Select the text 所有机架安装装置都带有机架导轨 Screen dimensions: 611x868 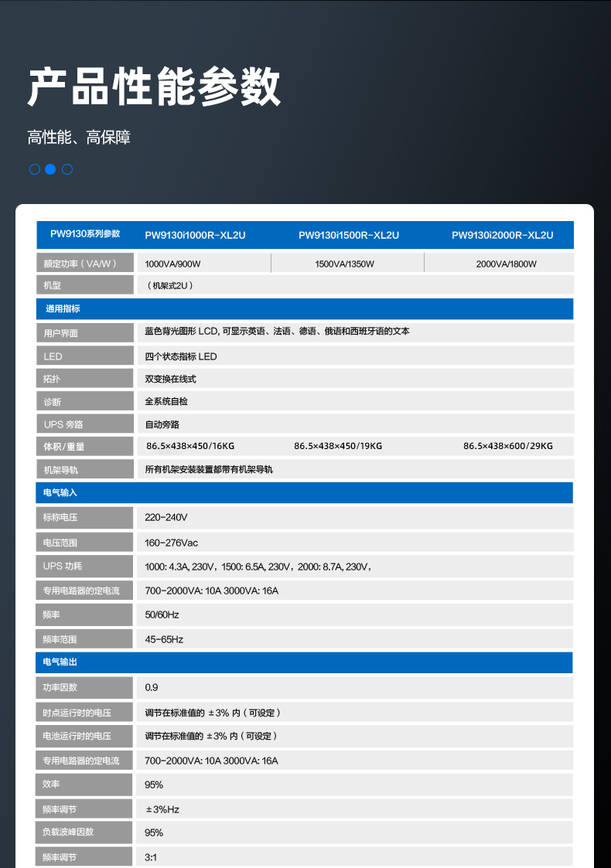(x=209, y=469)
